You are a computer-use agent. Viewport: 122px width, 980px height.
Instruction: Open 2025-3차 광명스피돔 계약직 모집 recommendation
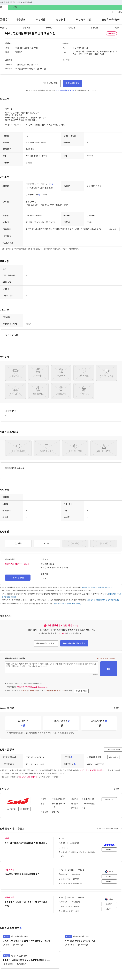[x=27, y=941]
